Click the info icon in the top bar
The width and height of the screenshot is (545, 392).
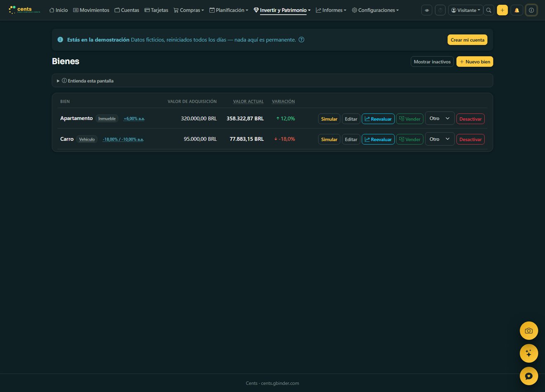pyautogui.click(x=531, y=10)
